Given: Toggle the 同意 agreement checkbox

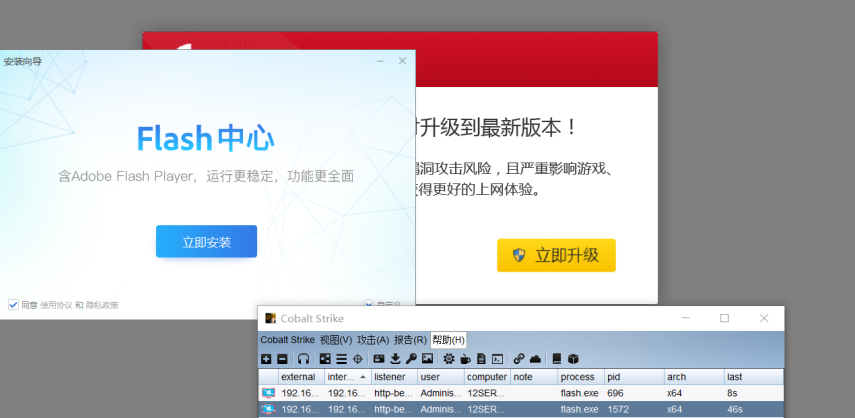Looking at the screenshot, I should [x=13, y=305].
